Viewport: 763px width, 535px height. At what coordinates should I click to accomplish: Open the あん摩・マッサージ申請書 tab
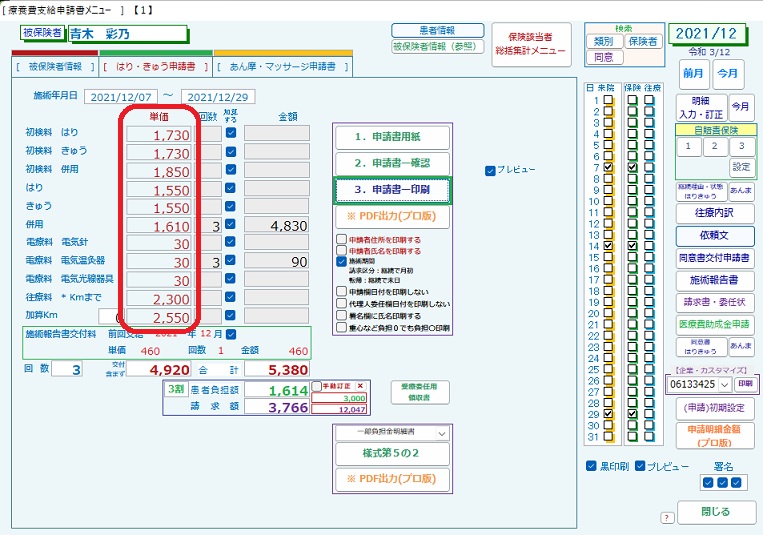tap(283, 67)
